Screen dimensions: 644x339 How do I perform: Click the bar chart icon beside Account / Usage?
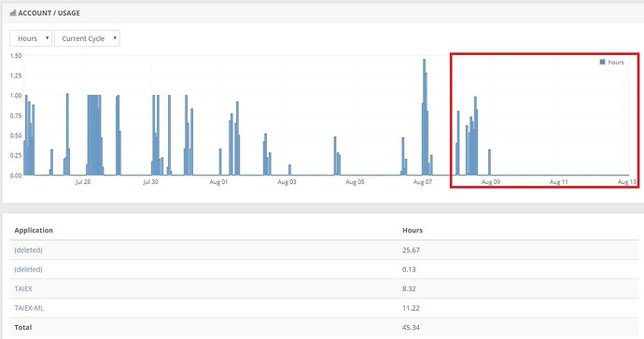point(13,13)
